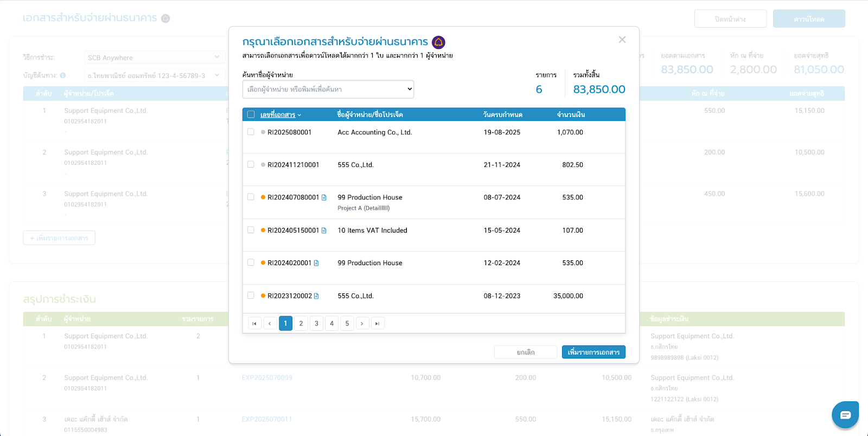Open document icon next to RI202405150001

click(324, 230)
